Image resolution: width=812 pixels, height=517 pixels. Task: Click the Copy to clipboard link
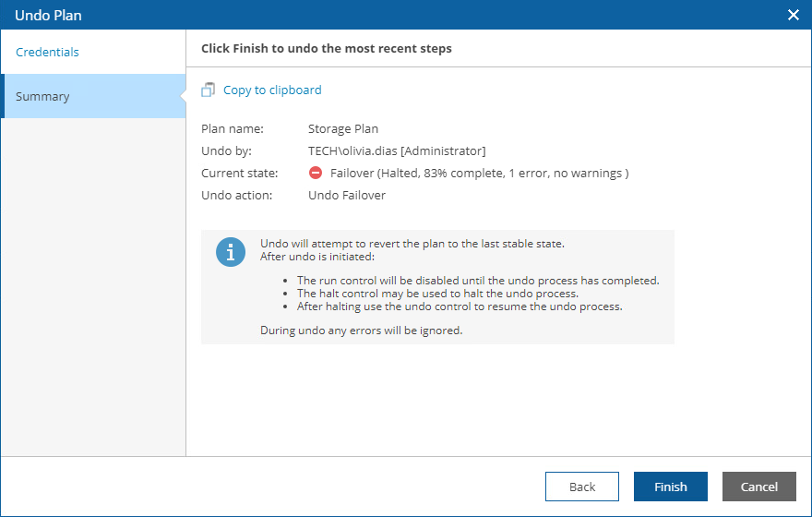click(272, 90)
